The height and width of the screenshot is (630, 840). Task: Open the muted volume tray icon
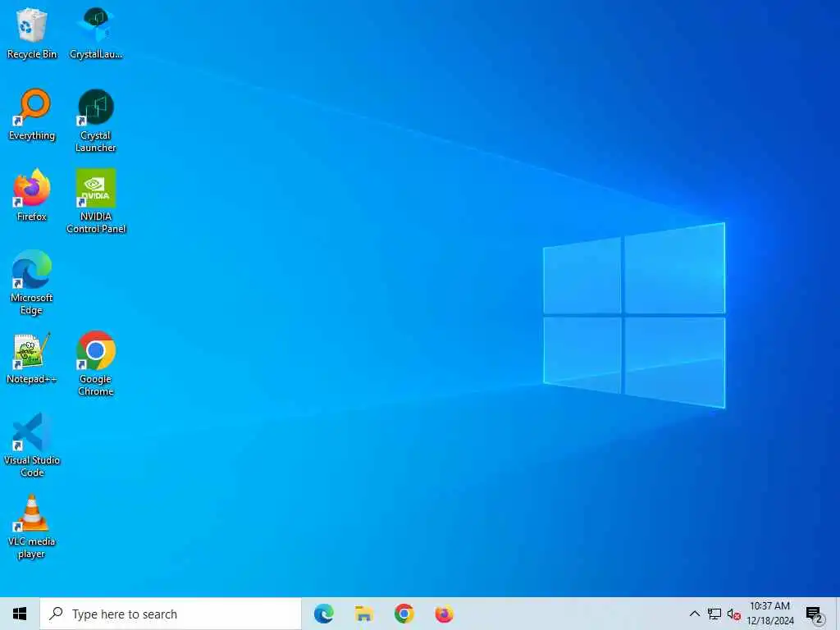(733, 614)
